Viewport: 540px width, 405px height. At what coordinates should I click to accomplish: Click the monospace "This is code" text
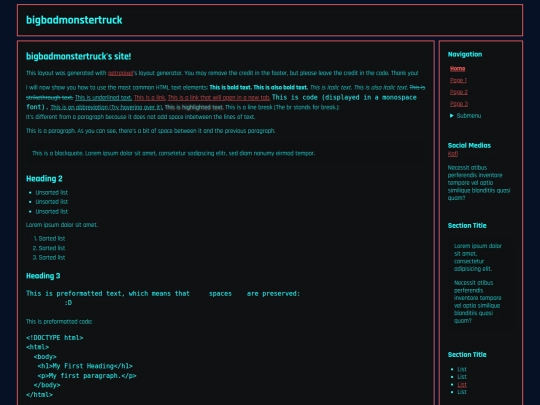pyautogui.click(x=295, y=97)
